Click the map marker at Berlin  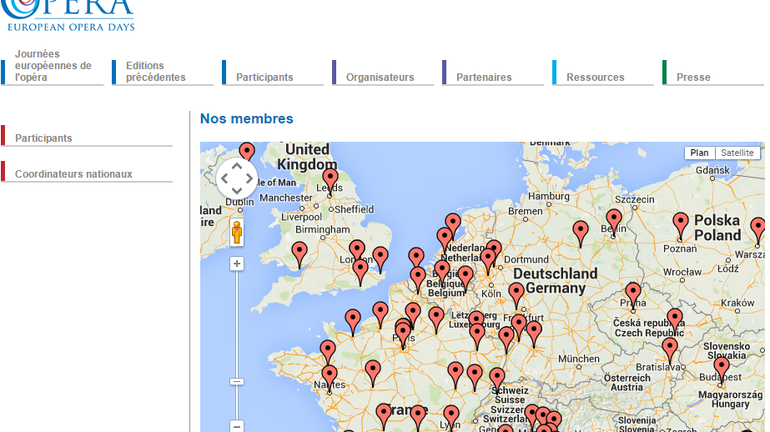click(614, 220)
